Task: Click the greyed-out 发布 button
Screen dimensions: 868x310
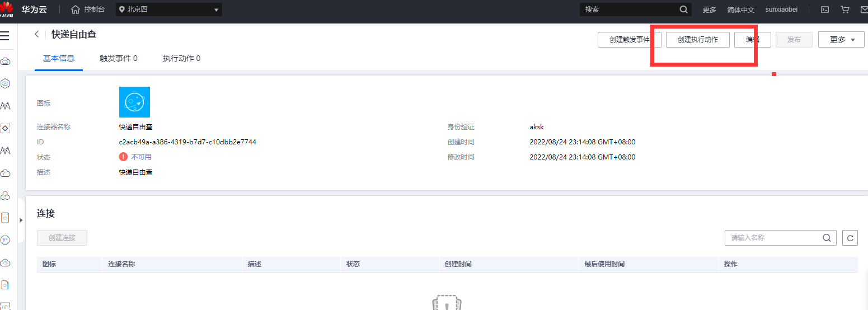Action: (794, 40)
